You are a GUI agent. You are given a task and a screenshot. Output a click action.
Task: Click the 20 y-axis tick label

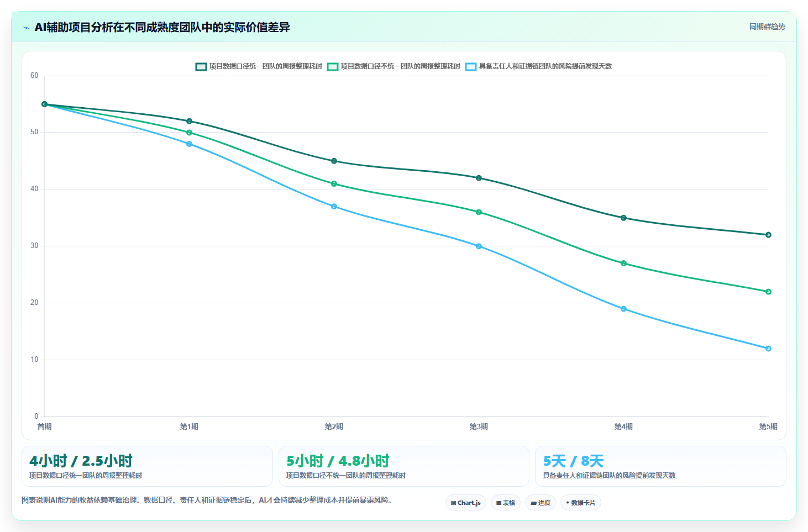click(x=34, y=303)
